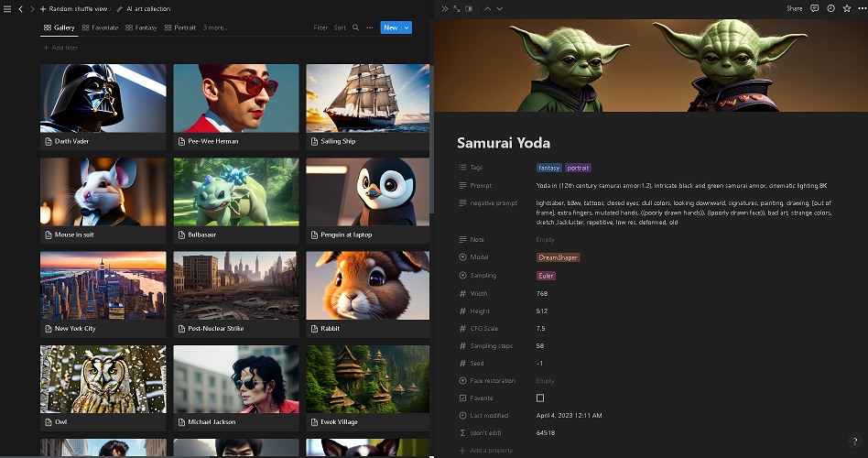Go to previous page with up chevron

[488, 9]
